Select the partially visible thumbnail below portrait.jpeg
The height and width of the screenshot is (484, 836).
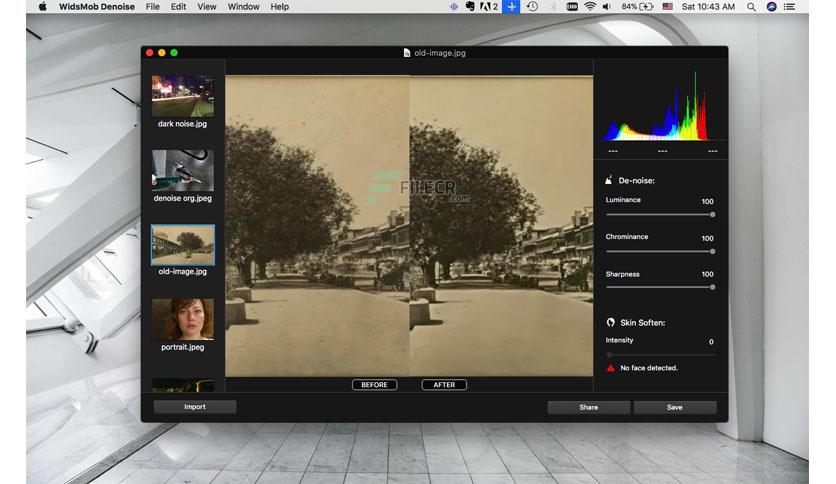point(183,385)
